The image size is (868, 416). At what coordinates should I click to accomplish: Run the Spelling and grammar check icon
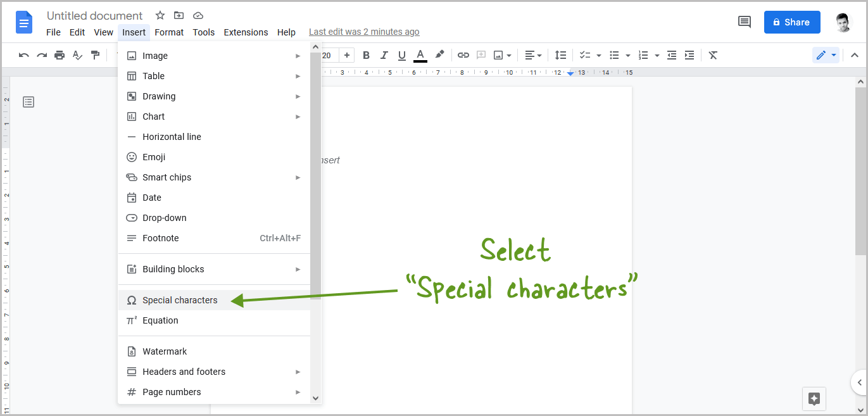[x=77, y=55]
